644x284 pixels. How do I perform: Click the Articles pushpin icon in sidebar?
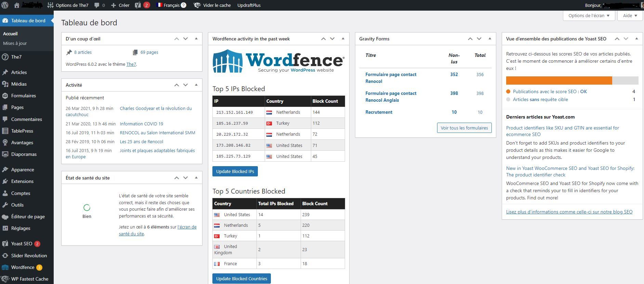click(x=5, y=72)
